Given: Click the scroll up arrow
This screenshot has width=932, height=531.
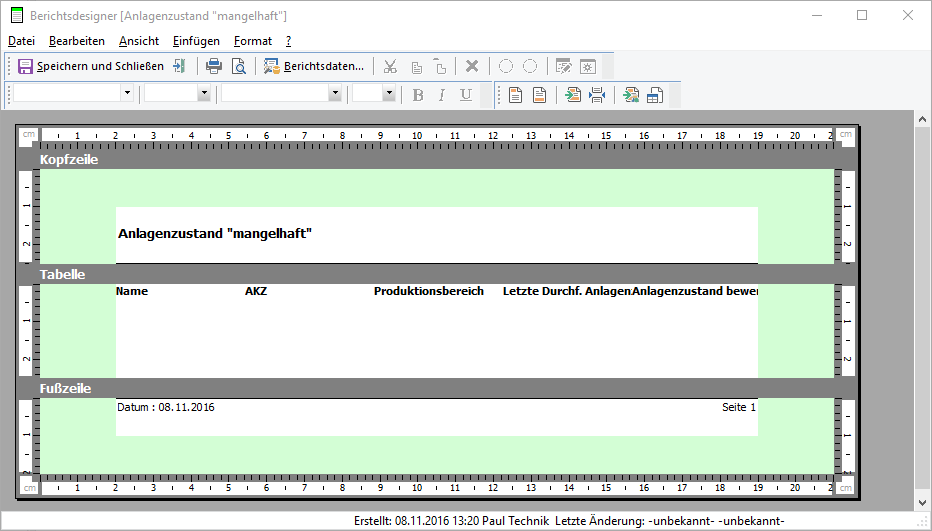Looking at the screenshot, I should tap(922, 120).
